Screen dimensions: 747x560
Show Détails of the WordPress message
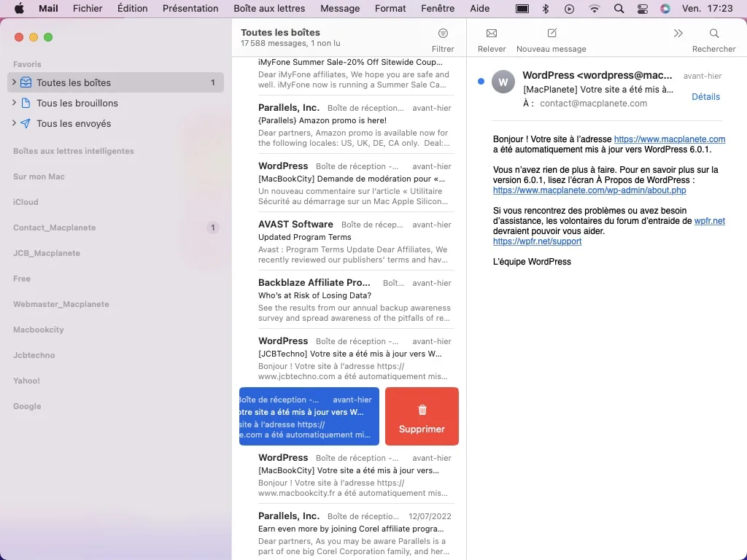[x=705, y=96]
